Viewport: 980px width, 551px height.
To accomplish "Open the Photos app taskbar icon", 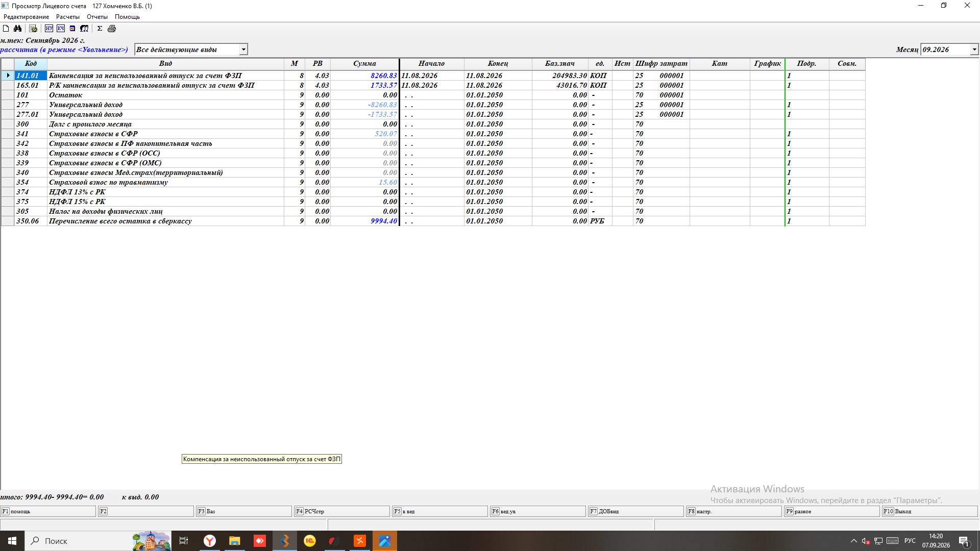I will click(385, 541).
